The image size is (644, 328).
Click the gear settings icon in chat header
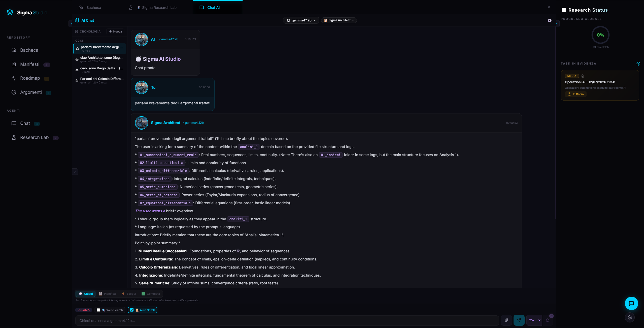[x=550, y=20]
